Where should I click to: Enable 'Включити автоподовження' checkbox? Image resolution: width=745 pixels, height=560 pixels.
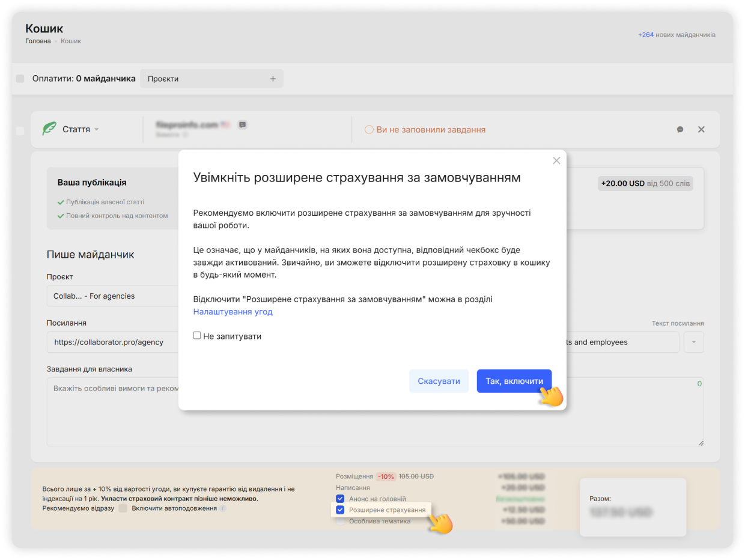(123, 508)
